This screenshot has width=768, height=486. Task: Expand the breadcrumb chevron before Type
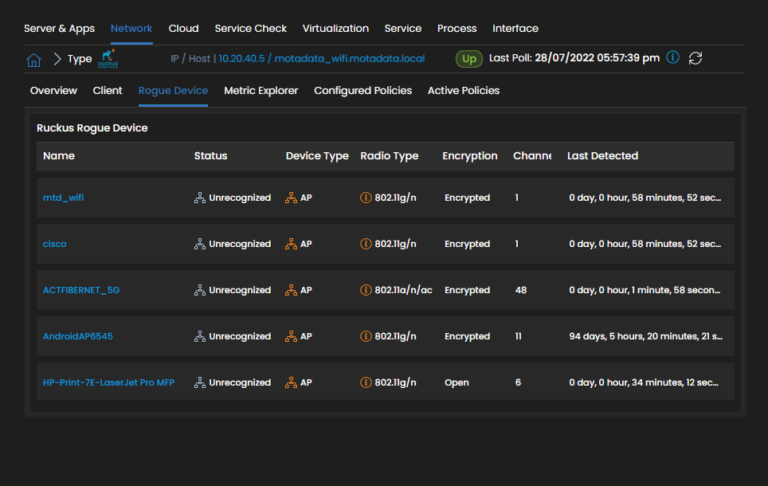(57, 59)
